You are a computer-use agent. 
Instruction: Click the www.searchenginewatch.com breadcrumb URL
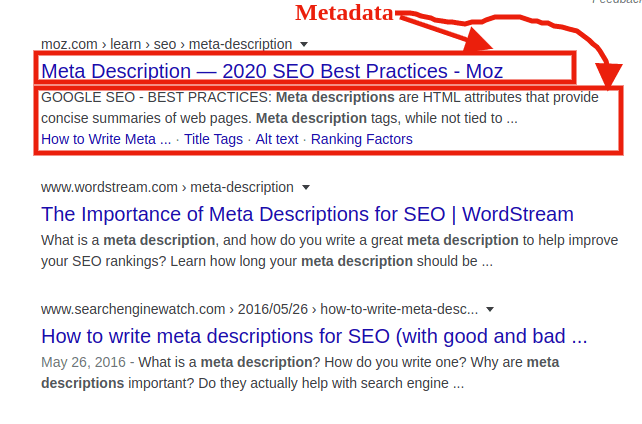[259, 309]
